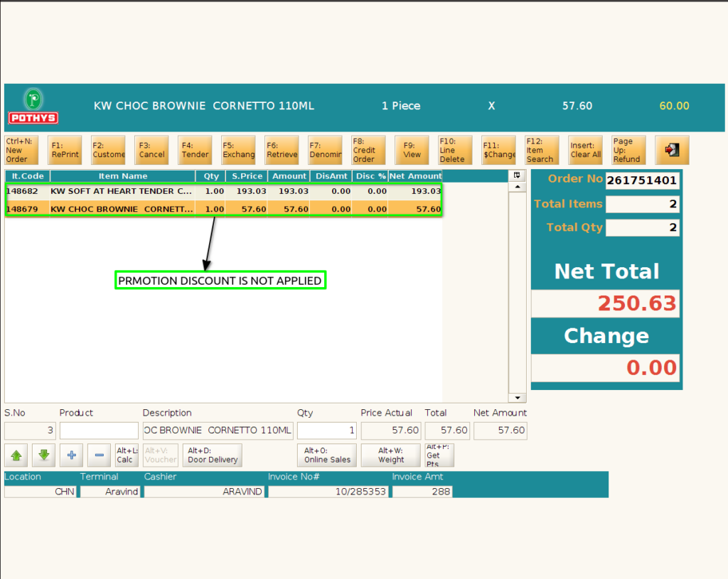Click Invoice No# field 10/285353

328,492
